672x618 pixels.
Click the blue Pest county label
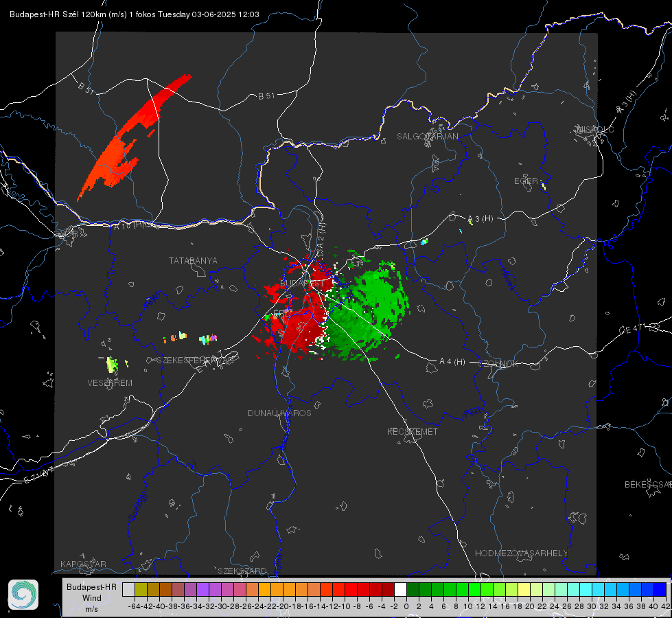point(473,413)
